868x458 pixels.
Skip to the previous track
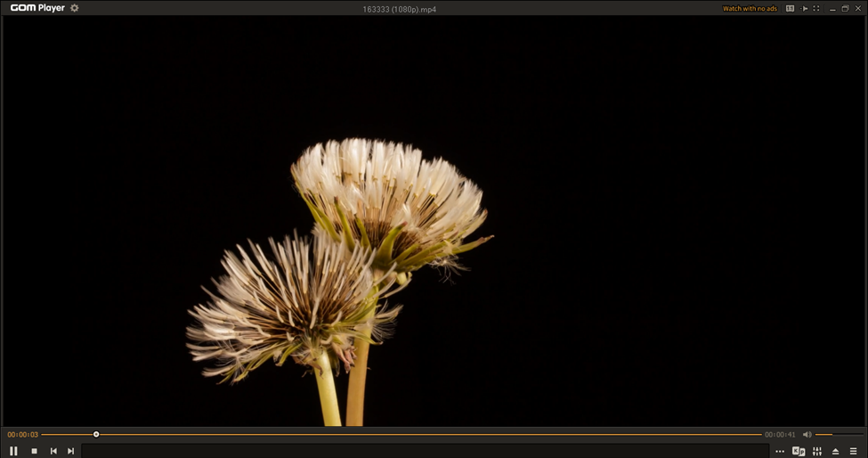tap(53, 451)
